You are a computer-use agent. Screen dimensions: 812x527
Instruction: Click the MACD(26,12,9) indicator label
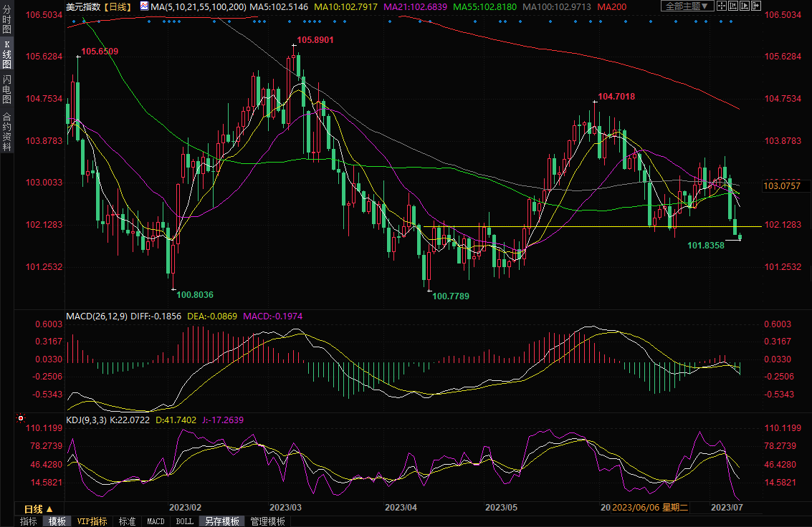point(95,315)
